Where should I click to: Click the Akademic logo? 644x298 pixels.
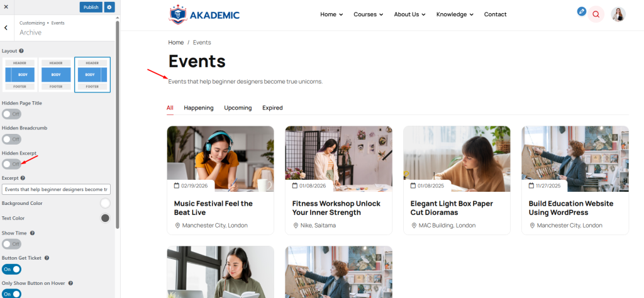(x=204, y=14)
